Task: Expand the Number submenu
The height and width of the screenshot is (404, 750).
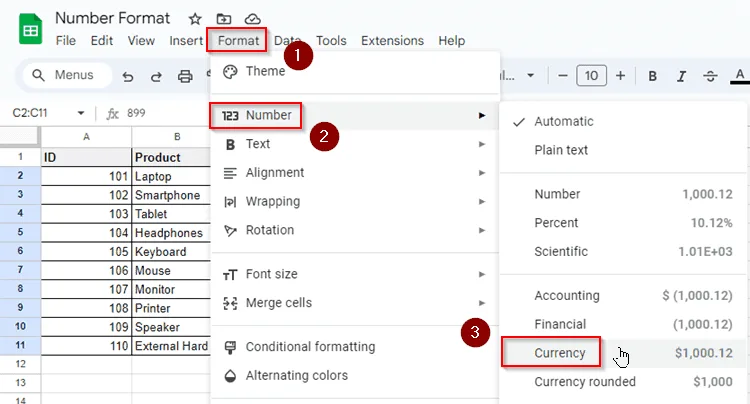Action: 355,115
